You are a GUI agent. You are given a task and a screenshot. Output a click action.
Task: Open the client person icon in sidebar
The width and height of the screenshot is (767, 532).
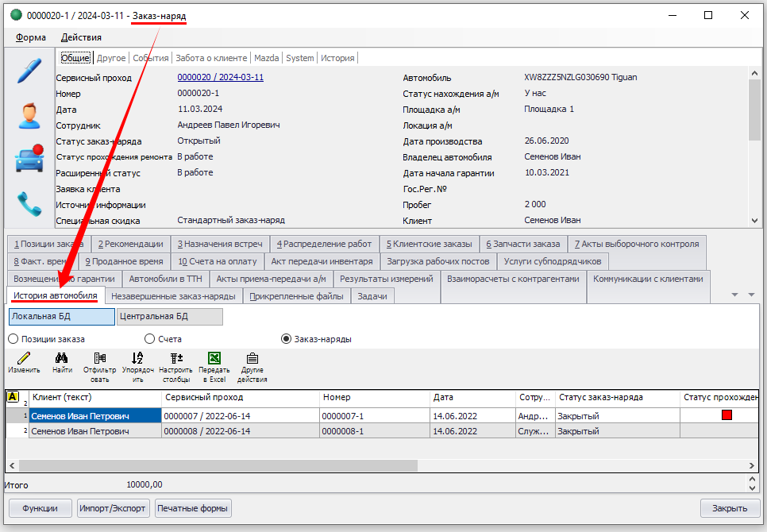click(29, 115)
